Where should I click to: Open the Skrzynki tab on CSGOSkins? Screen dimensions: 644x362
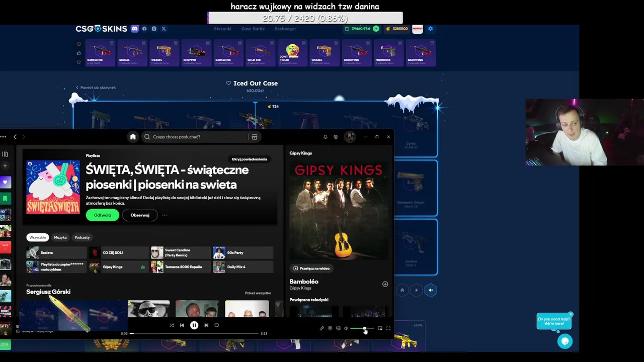point(222,29)
